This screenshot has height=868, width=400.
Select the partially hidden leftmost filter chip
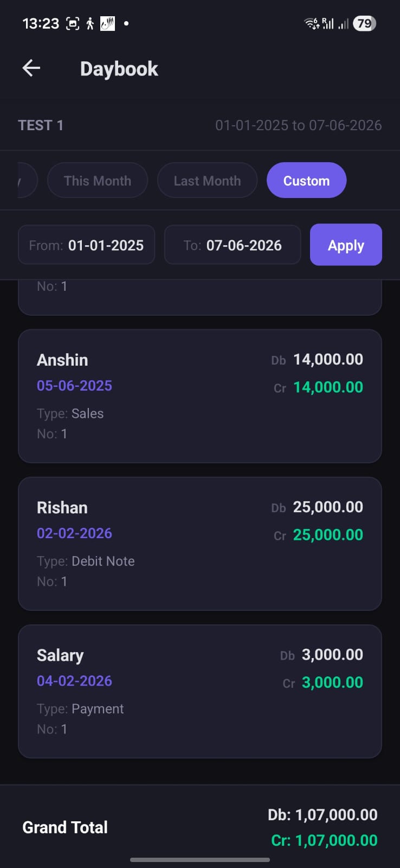pyautogui.click(x=27, y=180)
